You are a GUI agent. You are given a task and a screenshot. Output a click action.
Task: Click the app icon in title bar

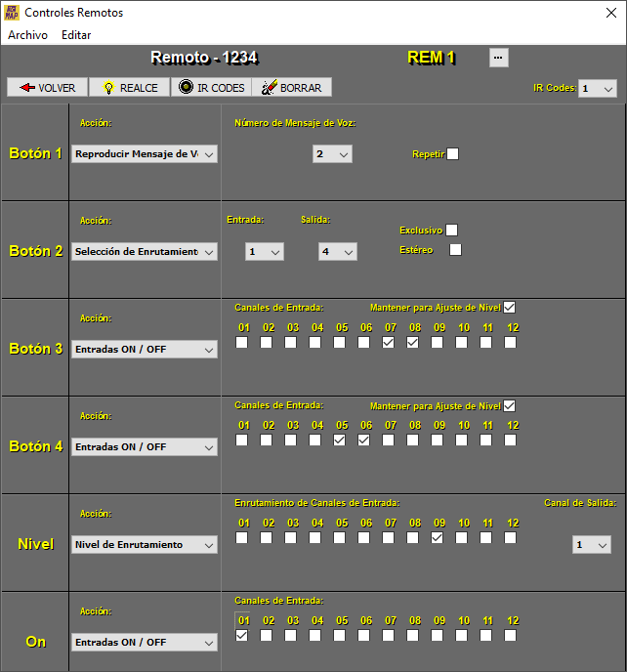coord(12,13)
